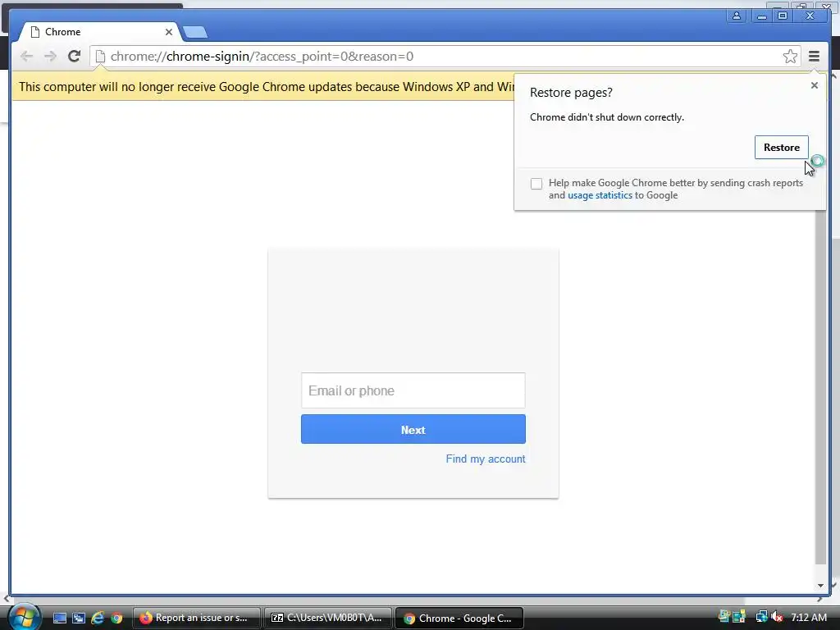The image size is (840, 630).
Task: Click the 7:12 AM clock
Action: (x=809, y=618)
